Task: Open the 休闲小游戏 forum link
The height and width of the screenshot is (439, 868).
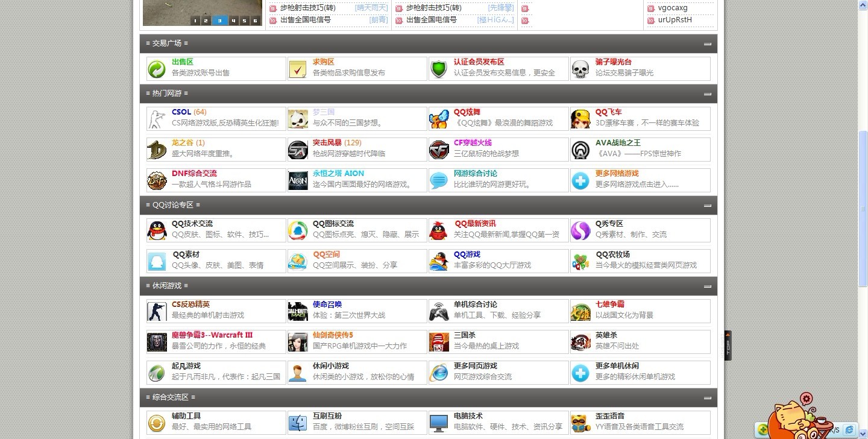Action: click(331, 366)
